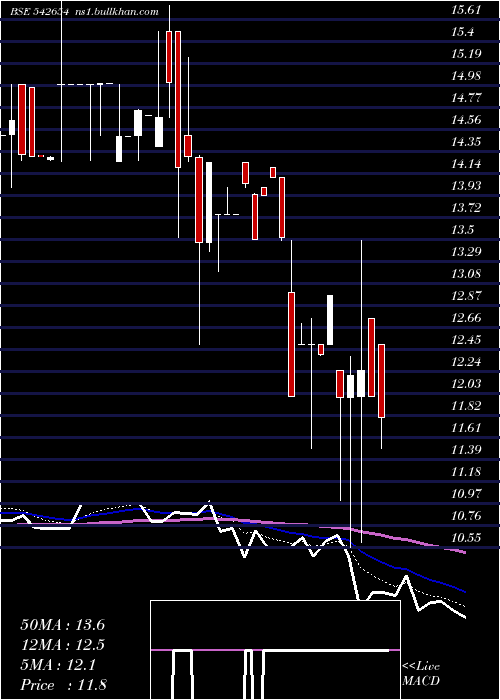The height and width of the screenshot is (700, 500).
Task: Click the 10.76 price axis label
Action: [x=466, y=516]
